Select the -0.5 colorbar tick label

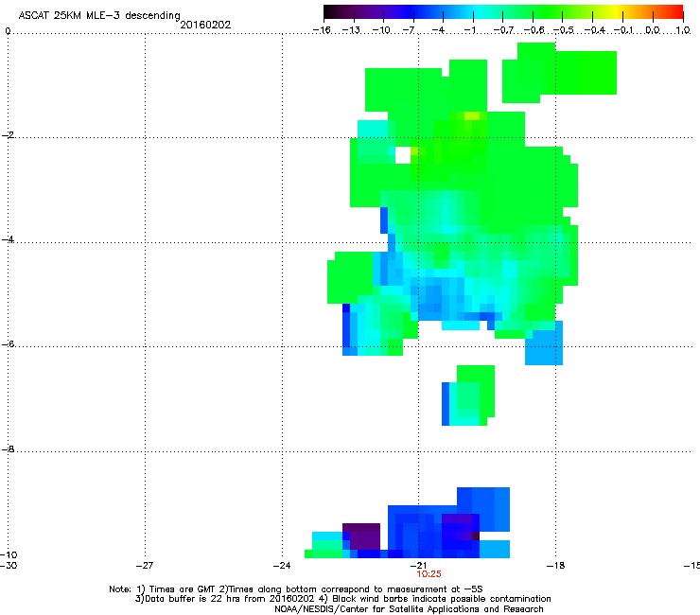click(x=564, y=30)
